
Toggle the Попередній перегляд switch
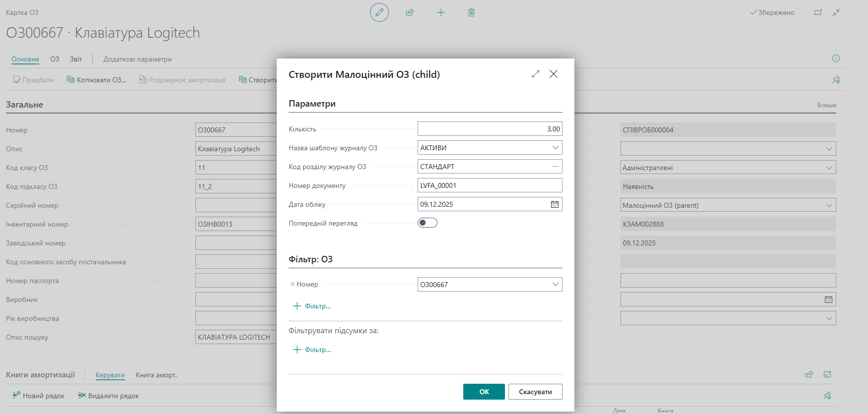pos(427,223)
